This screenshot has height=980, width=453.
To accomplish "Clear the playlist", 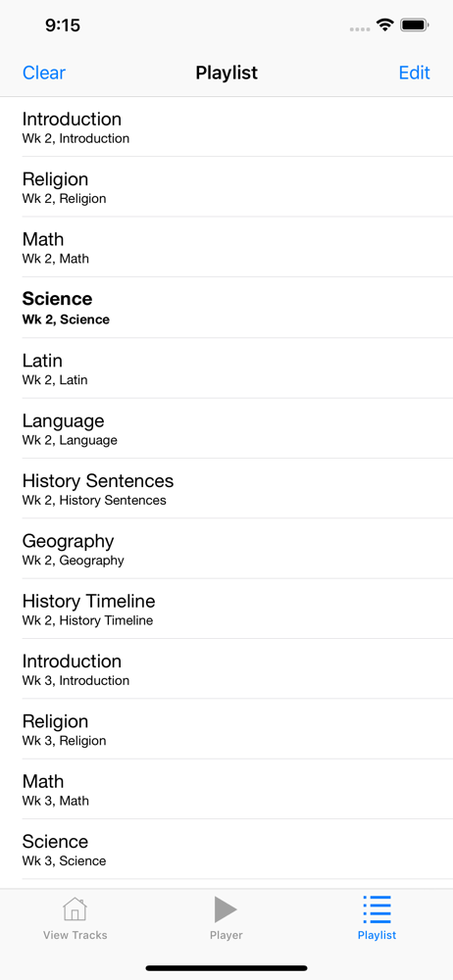I will 44,73.
